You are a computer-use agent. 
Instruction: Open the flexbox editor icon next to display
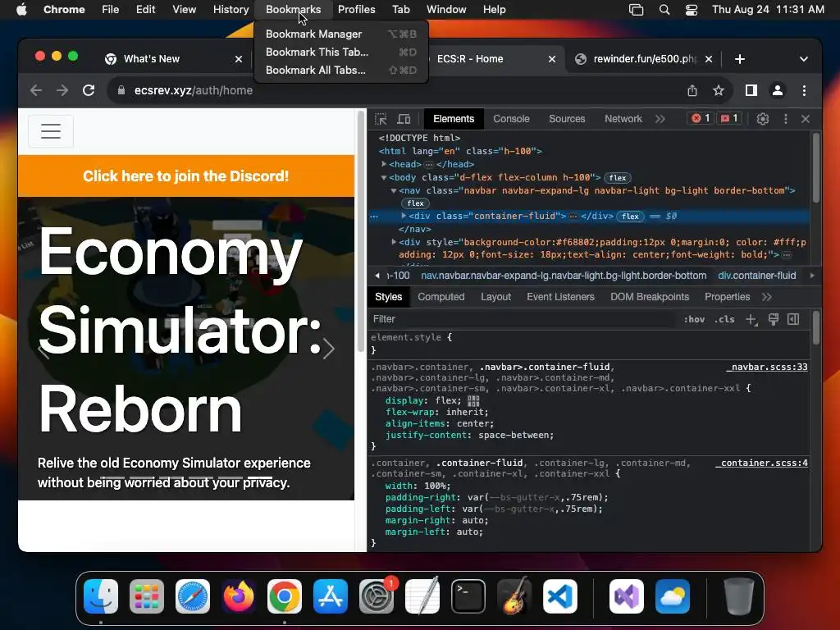tap(473, 400)
